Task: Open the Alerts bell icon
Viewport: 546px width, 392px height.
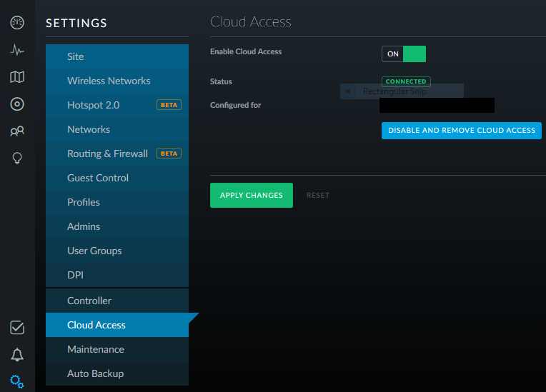Action: [x=17, y=355]
